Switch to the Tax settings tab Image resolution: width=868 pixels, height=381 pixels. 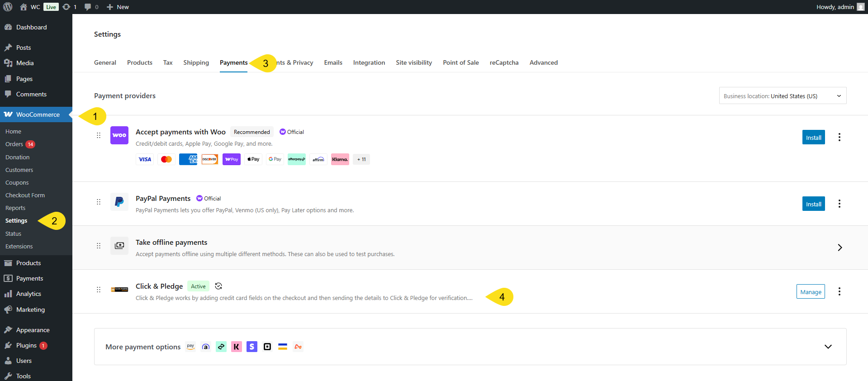(168, 62)
